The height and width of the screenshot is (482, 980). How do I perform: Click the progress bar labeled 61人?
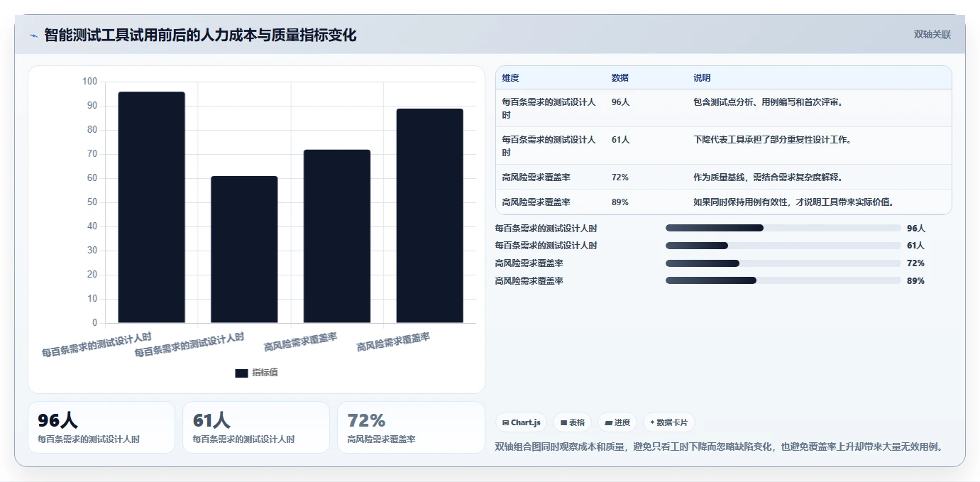783,246
